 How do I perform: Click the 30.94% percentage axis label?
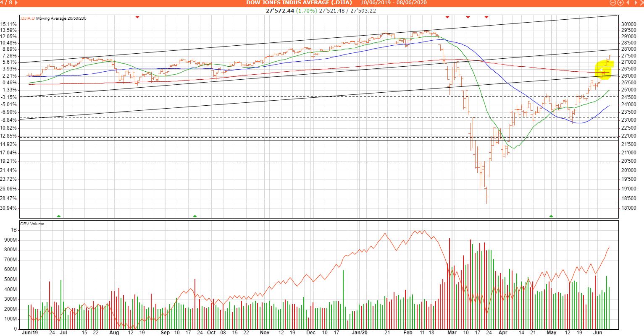8,208
